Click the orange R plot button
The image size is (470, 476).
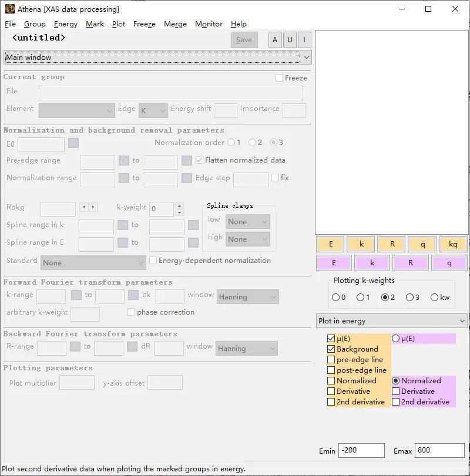tap(391, 244)
